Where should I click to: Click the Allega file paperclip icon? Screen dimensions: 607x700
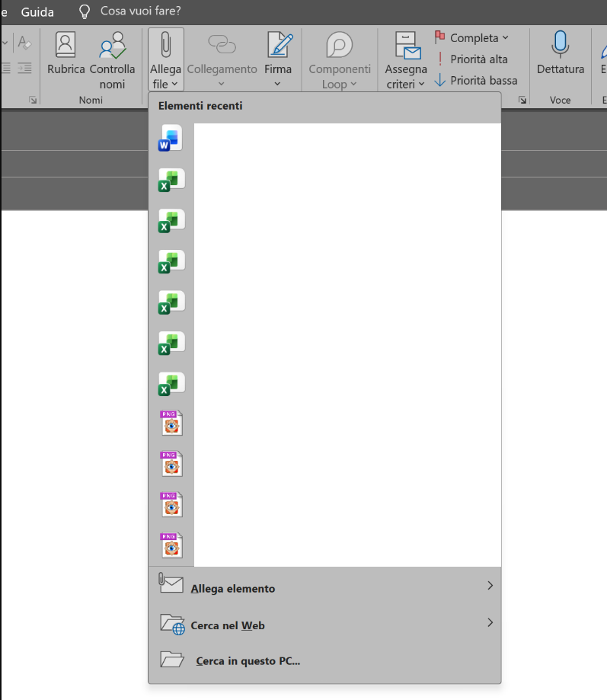pyautogui.click(x=165, y=45)
